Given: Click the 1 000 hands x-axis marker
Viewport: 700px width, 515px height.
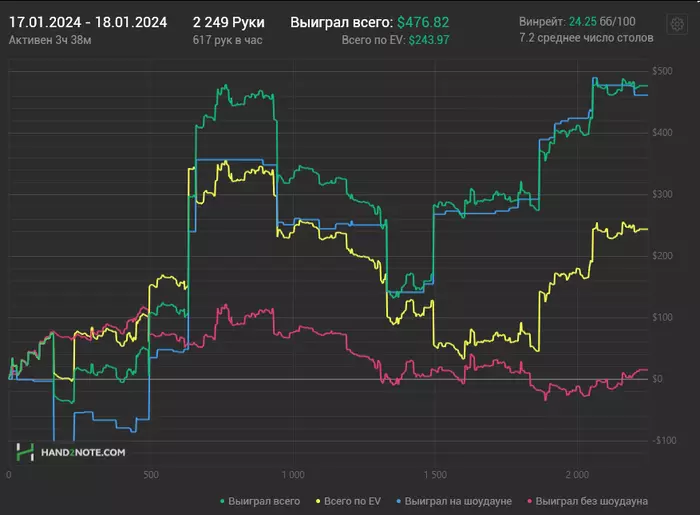Looking at the screenshot, I should (x=292, y=474).
